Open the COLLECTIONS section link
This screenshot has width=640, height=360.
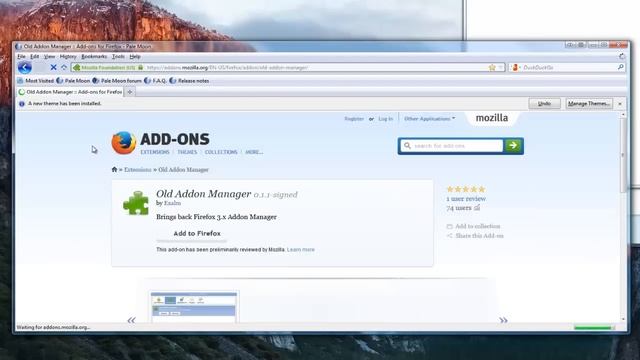pyautogui.click(x=221, y=152)
